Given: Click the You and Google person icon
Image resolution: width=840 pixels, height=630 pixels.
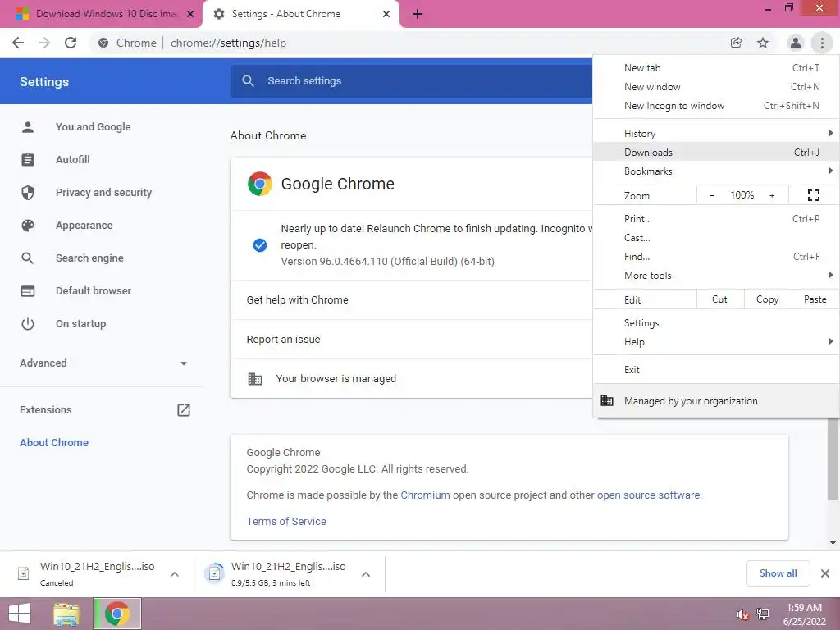Looking at the screenshot, I should 28,127.
